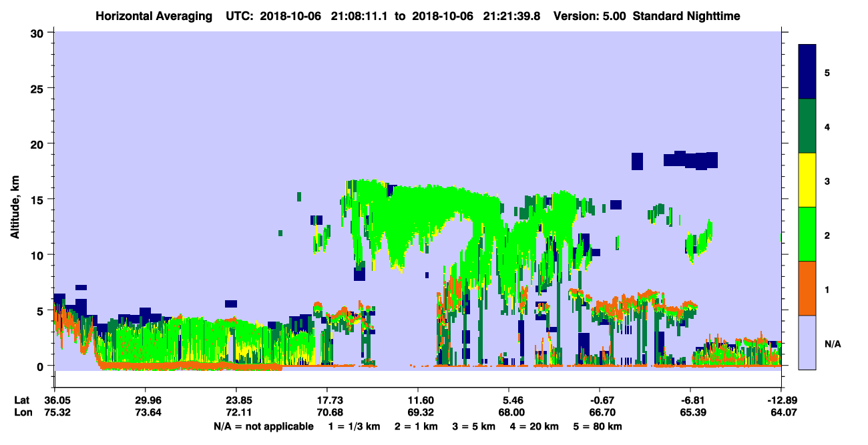The height and width of the screenshot is (445, 868).
Task: Click the colorbar label '4'
Action: point(827,126)
